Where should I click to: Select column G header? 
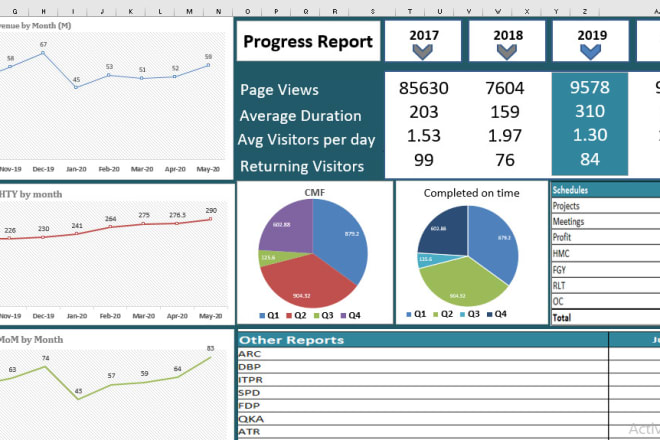click(x=15, y=11)
